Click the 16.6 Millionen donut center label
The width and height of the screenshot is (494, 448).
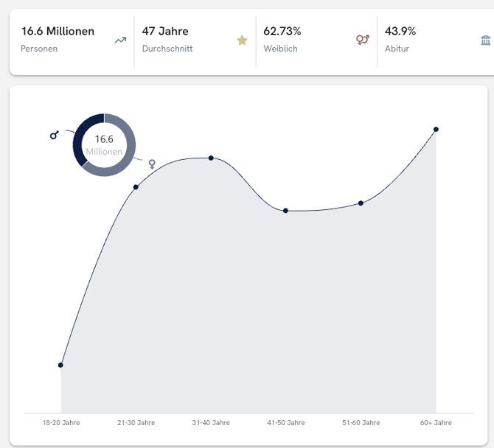(104, 144)
